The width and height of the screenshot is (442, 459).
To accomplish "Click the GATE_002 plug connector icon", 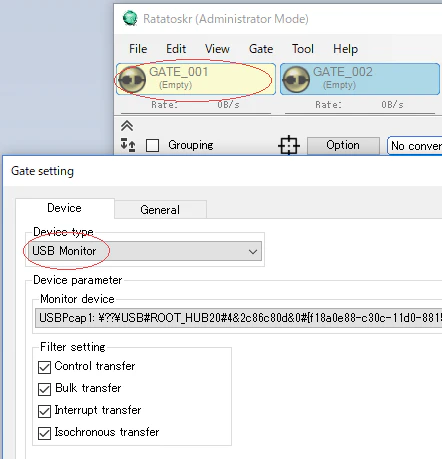I will (x=296, y=79).
